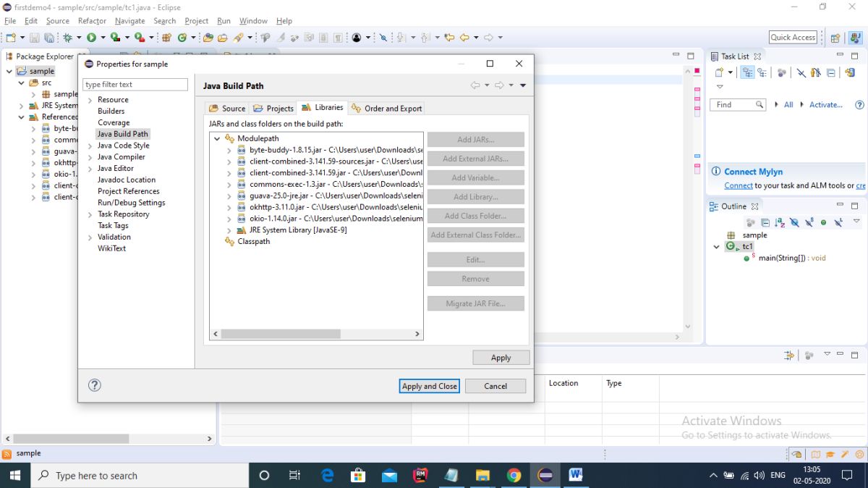Click the Windows Start button
Viewport: 868px width, 488px height.
[16, 476]
